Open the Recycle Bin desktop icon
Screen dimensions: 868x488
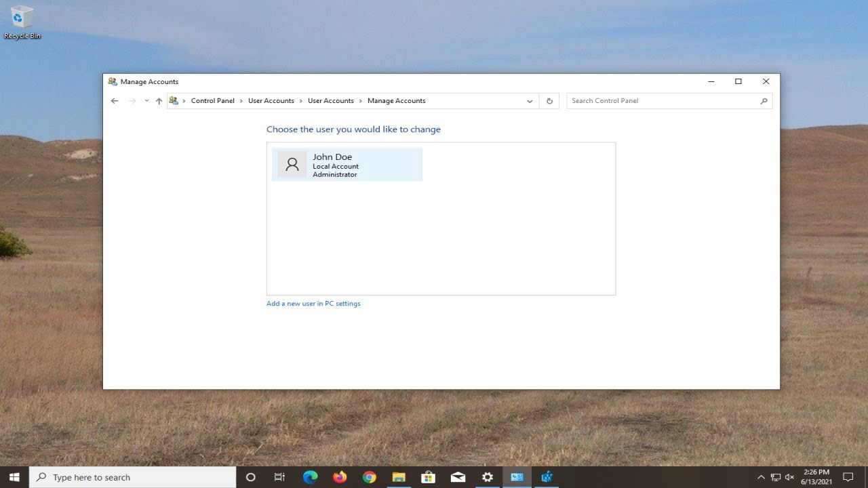click(22, 22)
